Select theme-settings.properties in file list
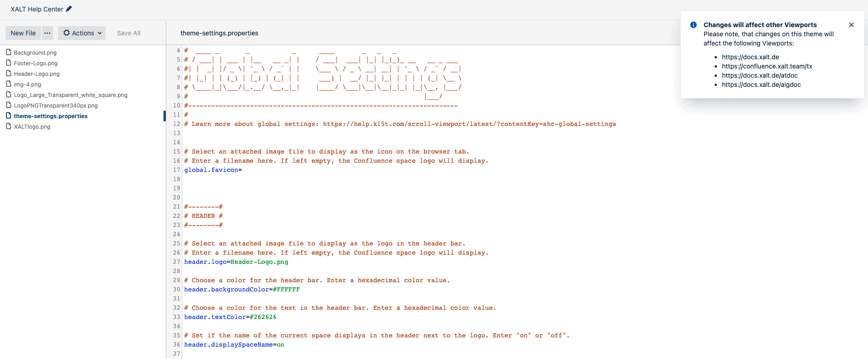 click(x=51, y=116)
